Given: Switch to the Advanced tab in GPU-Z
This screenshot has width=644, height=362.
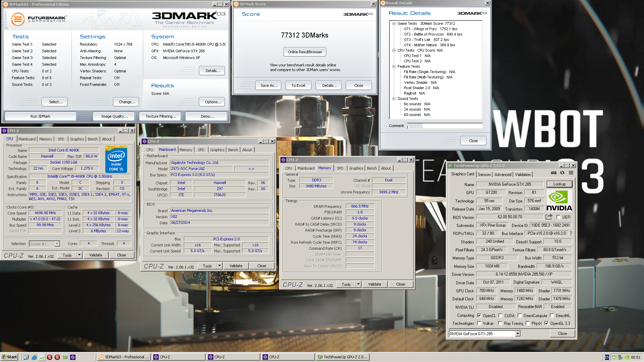Looking at the screenshot, I should [503, 175].
